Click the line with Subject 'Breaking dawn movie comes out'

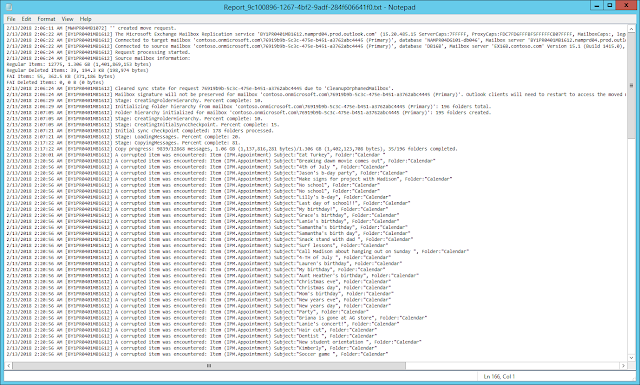(221, 161)
